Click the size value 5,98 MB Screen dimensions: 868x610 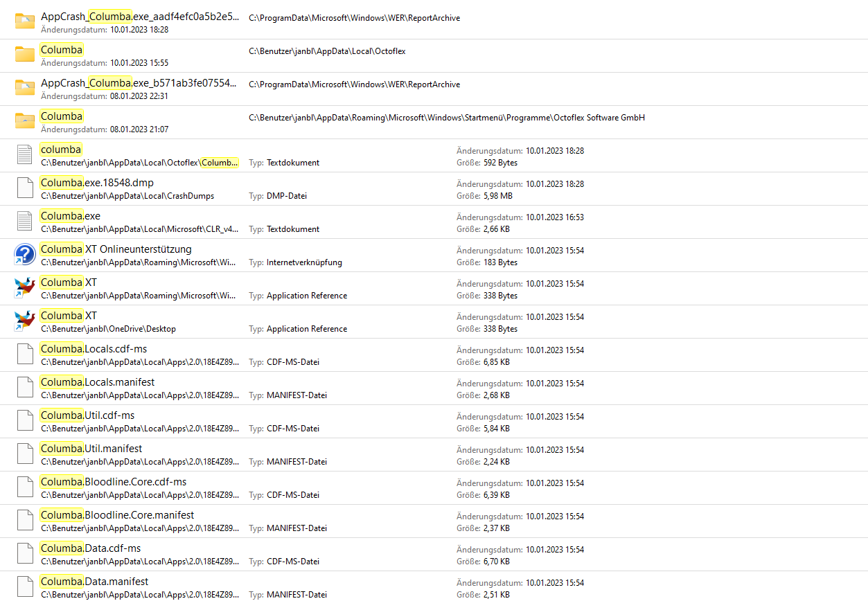[498, 196]
